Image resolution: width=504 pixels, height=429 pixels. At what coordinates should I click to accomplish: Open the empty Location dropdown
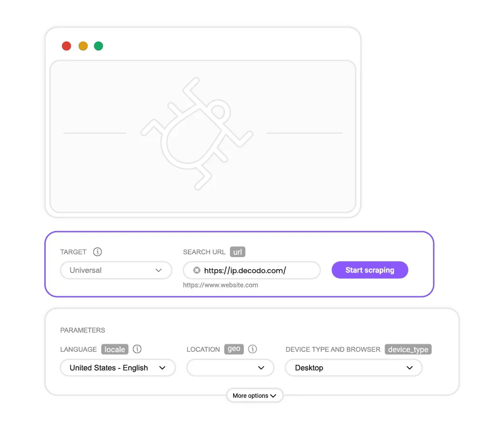(x=230, y=368)
